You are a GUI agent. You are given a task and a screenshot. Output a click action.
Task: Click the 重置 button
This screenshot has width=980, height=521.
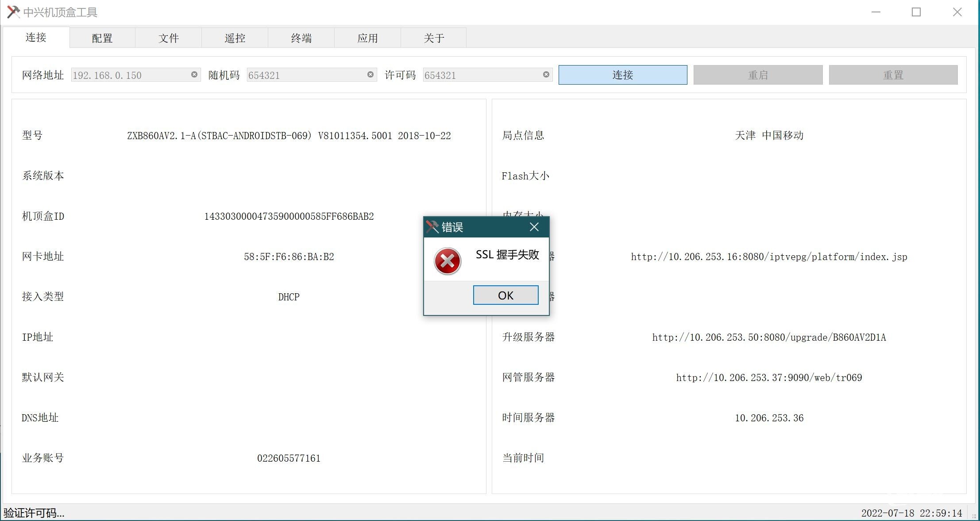pos(893,75)
